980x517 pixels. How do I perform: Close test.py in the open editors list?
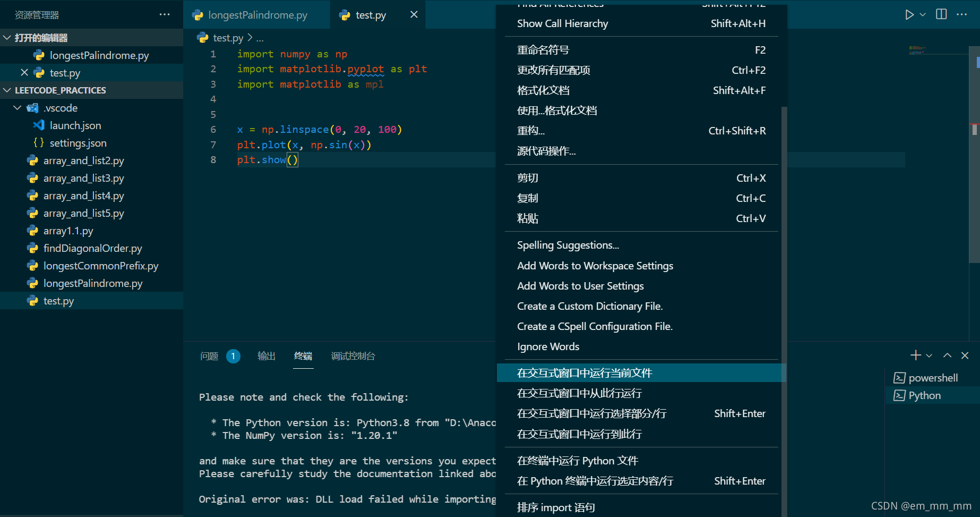[24, 72]
